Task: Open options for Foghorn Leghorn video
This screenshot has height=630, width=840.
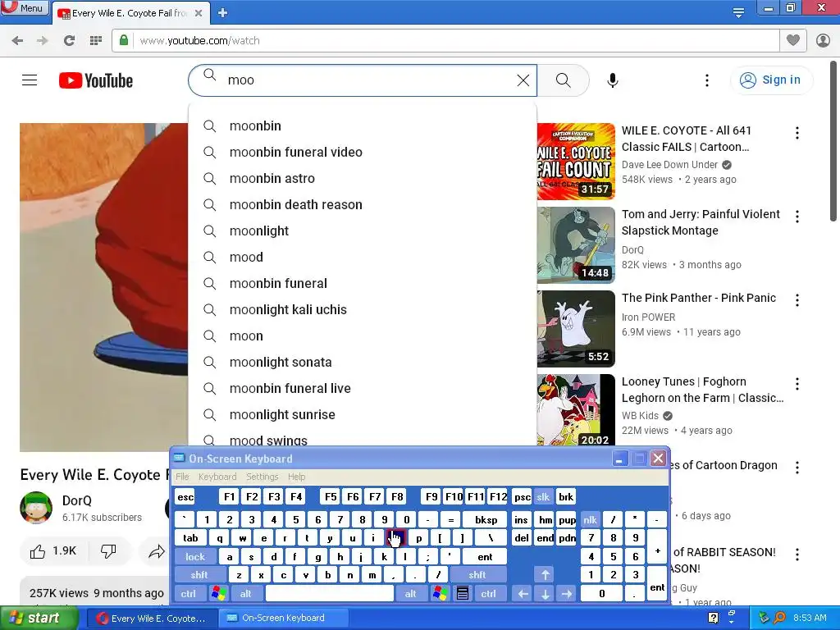Action: click(797, 384)
